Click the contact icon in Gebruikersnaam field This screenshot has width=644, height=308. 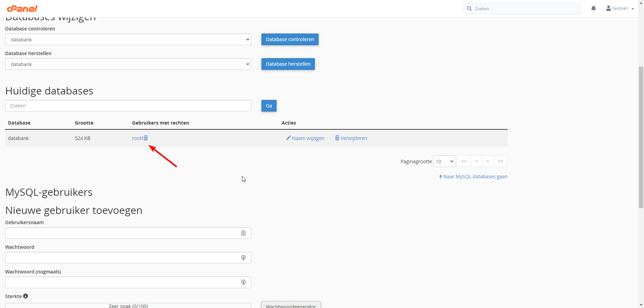click(243, 233)
